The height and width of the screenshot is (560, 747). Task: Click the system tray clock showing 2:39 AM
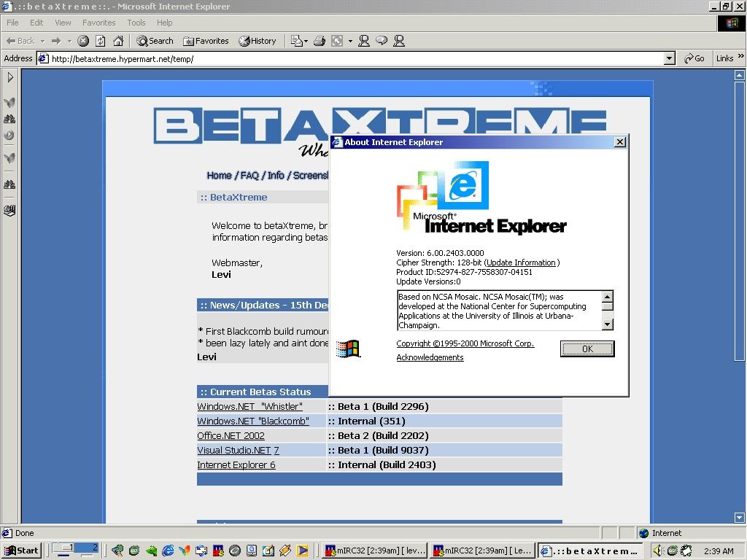click(x=718, y=551)
